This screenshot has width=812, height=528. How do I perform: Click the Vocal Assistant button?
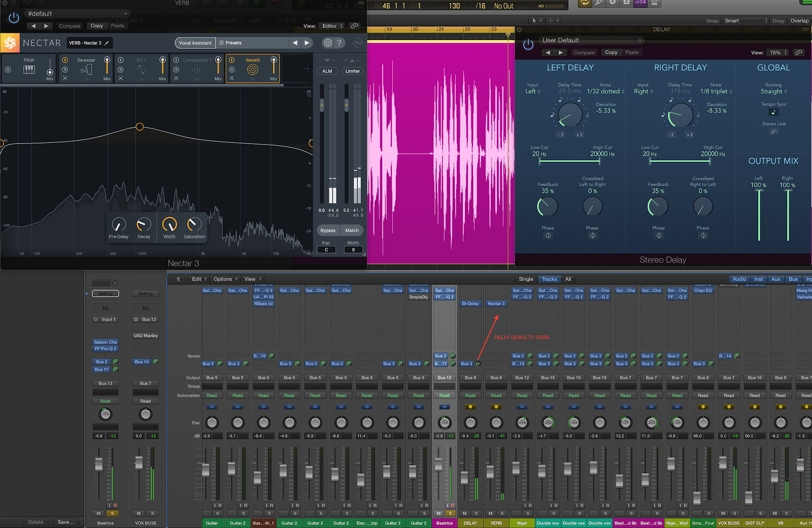(x=195, y=43)
